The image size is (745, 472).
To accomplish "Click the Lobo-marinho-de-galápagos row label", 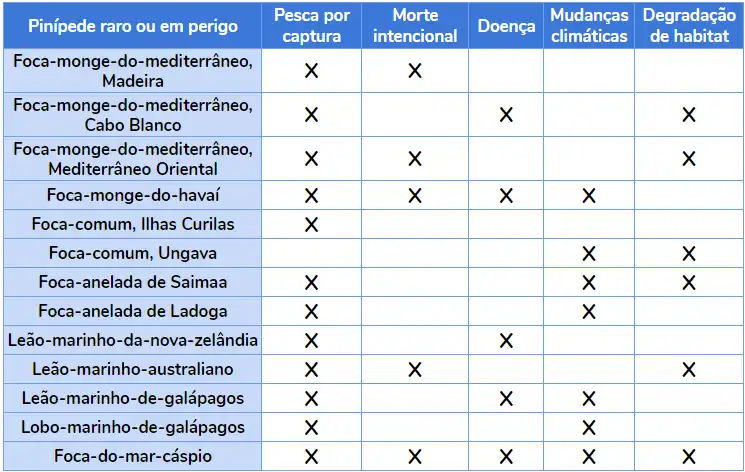I will pyautogui.click(x=132, y=428).
